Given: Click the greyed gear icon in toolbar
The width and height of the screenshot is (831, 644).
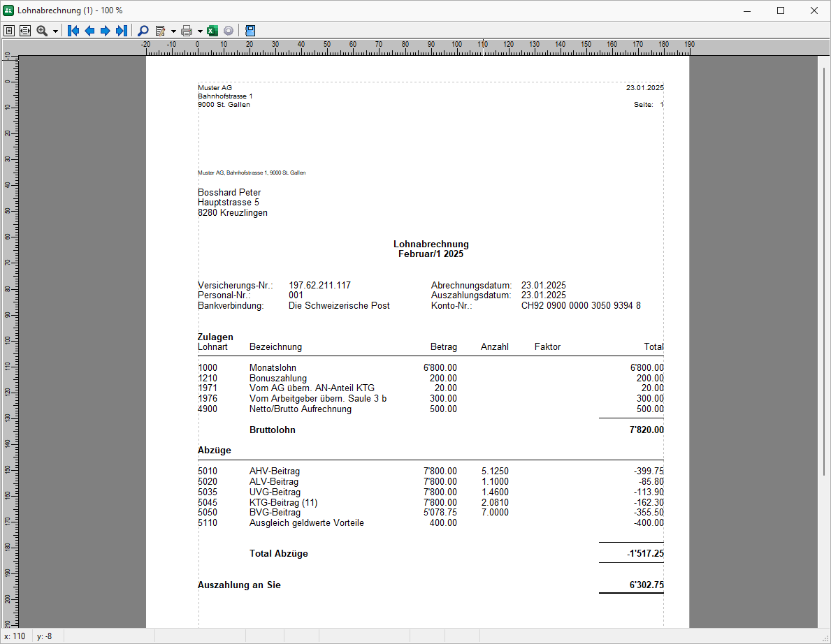Looking at the screenshot, I should tap(229, 31).
